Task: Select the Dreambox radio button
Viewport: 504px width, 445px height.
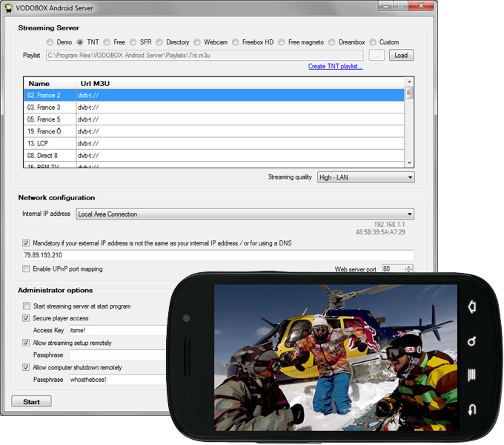Action: (x=332, y=42)
